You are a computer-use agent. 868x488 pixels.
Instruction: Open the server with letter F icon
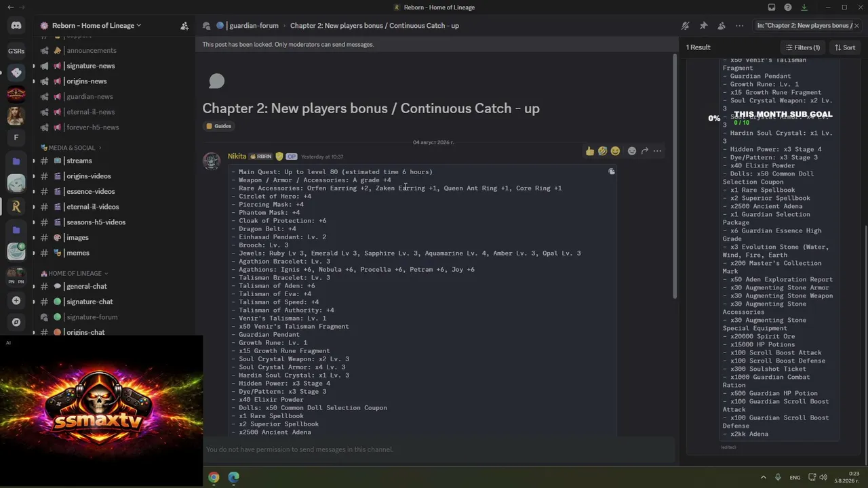point(16,138)
